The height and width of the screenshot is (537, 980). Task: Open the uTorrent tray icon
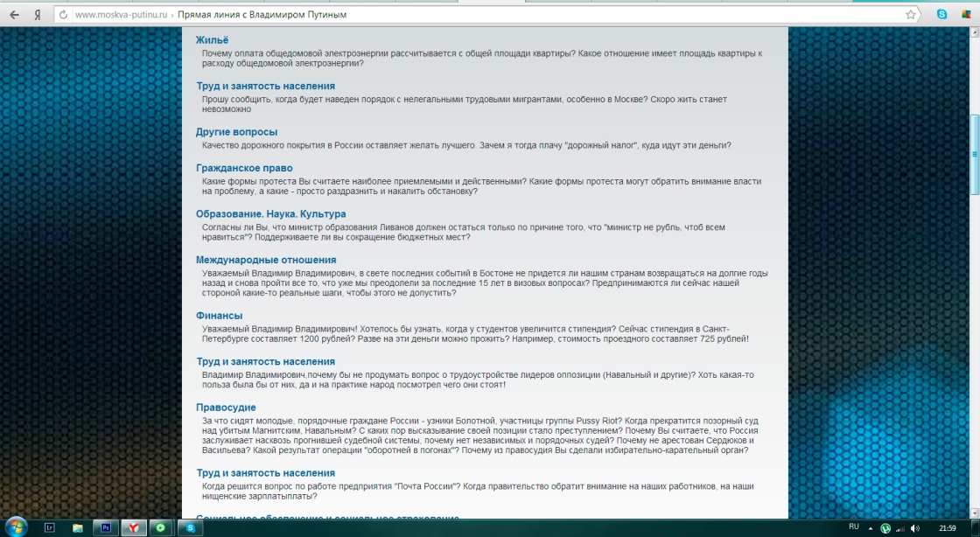point(885,528)
